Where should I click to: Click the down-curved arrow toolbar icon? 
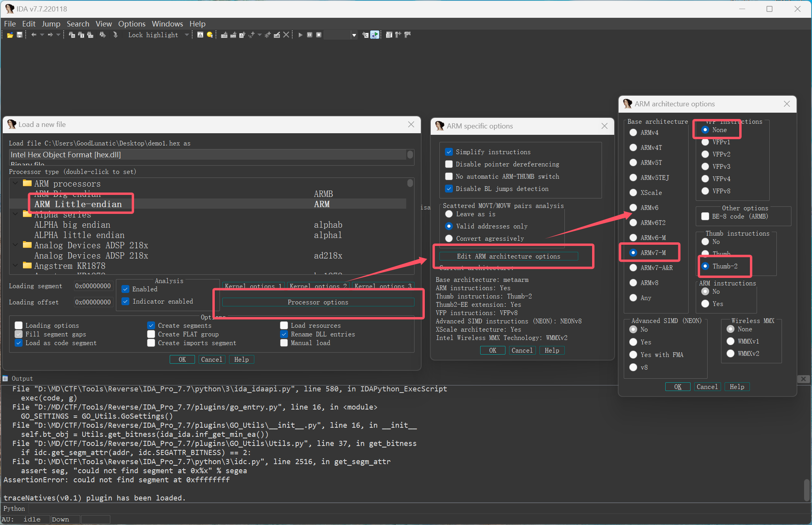tap(115, 35)
